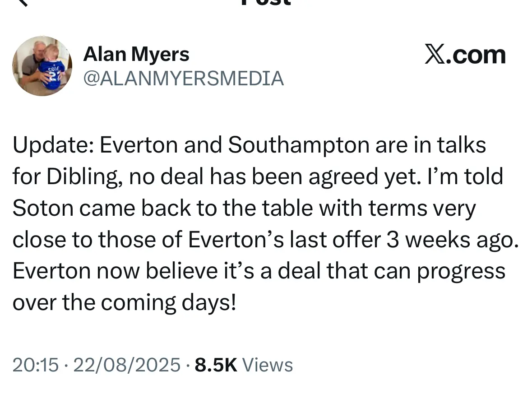This screenshot has height=394, width=532.
Task: Click the 22/08/2025 post date
Action: (x=127, y=365)
